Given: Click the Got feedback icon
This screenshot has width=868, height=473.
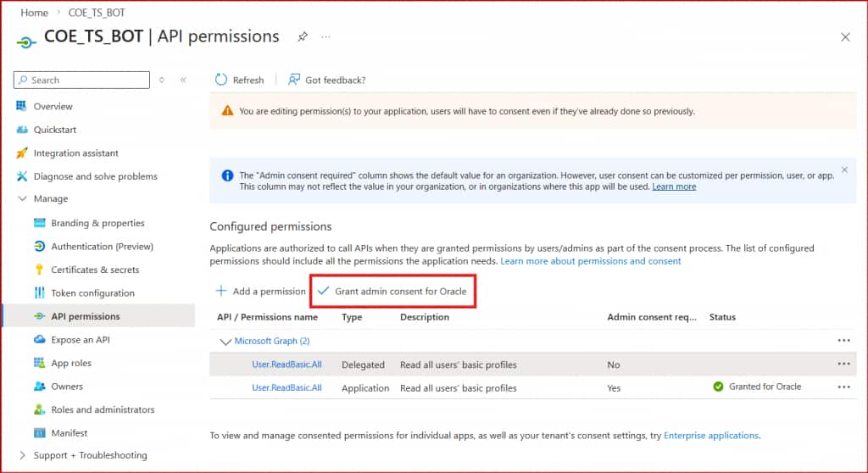Looking at the screenshot, I should coord(294,80).
